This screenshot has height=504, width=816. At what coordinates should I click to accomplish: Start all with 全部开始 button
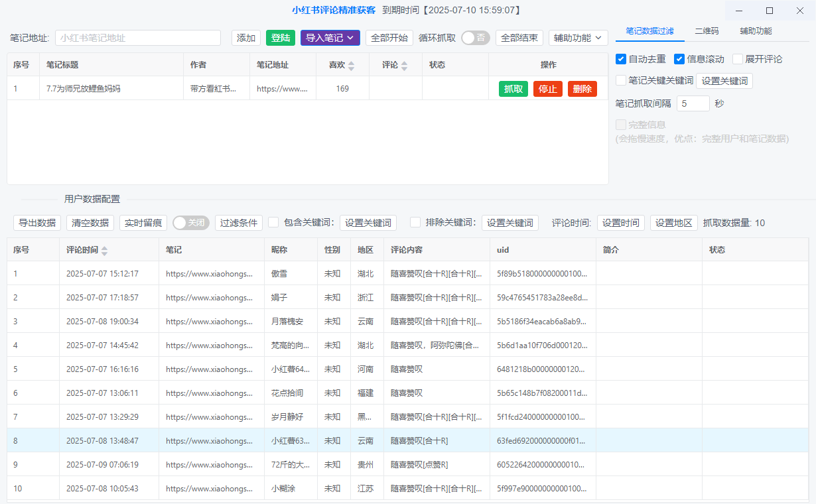pyautogui.click(x=389, y=38)
